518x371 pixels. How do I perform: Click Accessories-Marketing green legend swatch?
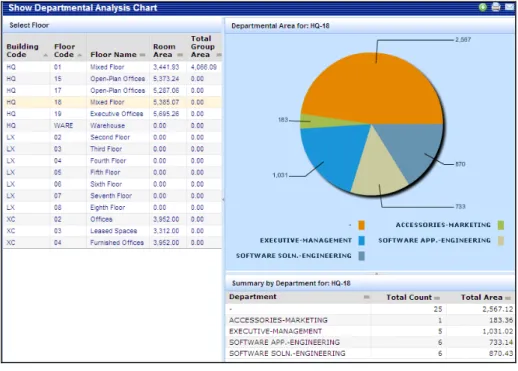click(501, 225)
